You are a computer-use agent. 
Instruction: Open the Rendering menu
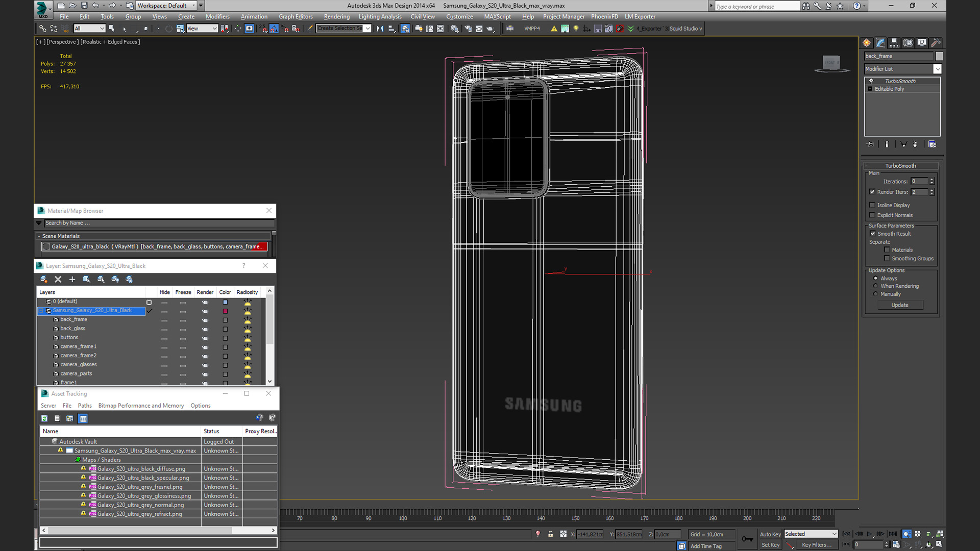point(336,17)
